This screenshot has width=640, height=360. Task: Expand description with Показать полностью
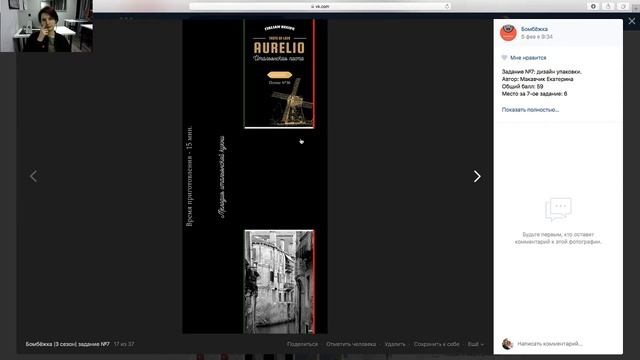tap(530, 109)
